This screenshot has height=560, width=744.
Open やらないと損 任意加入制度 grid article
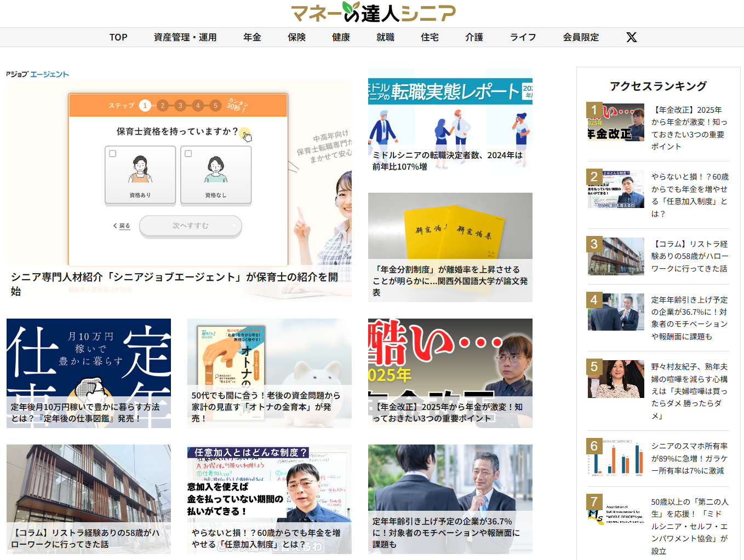point(266,539)
